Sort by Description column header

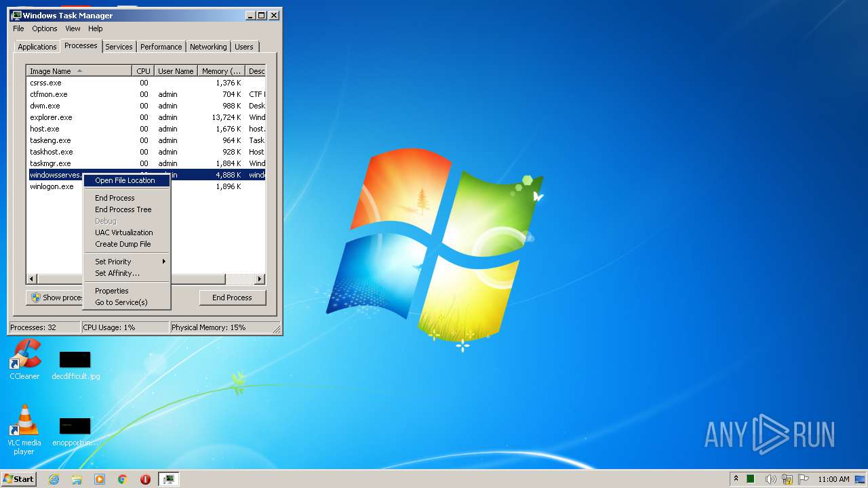[256, 71]
